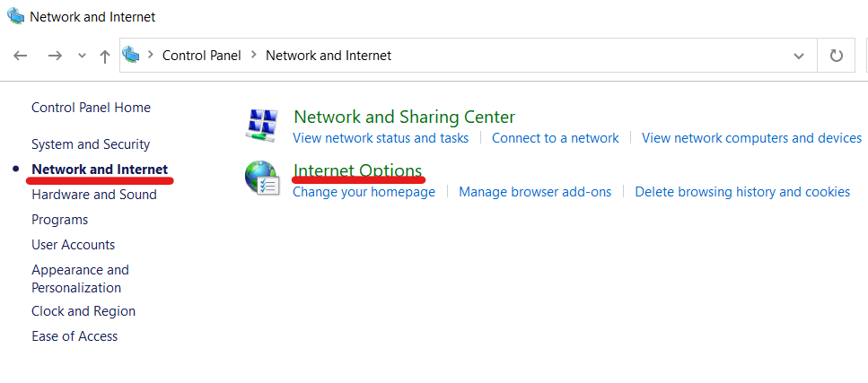The image size is (868, 383).
Task: Click the Network and Sharing Center icon
Action: click(x=262, y=125)
